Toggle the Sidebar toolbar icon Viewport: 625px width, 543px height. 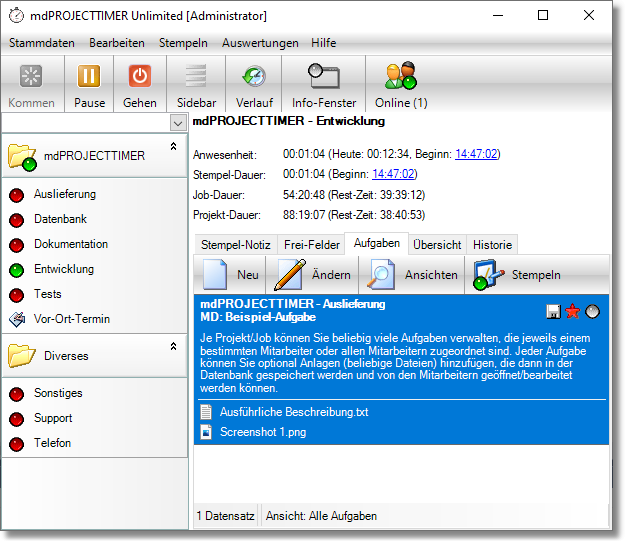pos(196,77)
